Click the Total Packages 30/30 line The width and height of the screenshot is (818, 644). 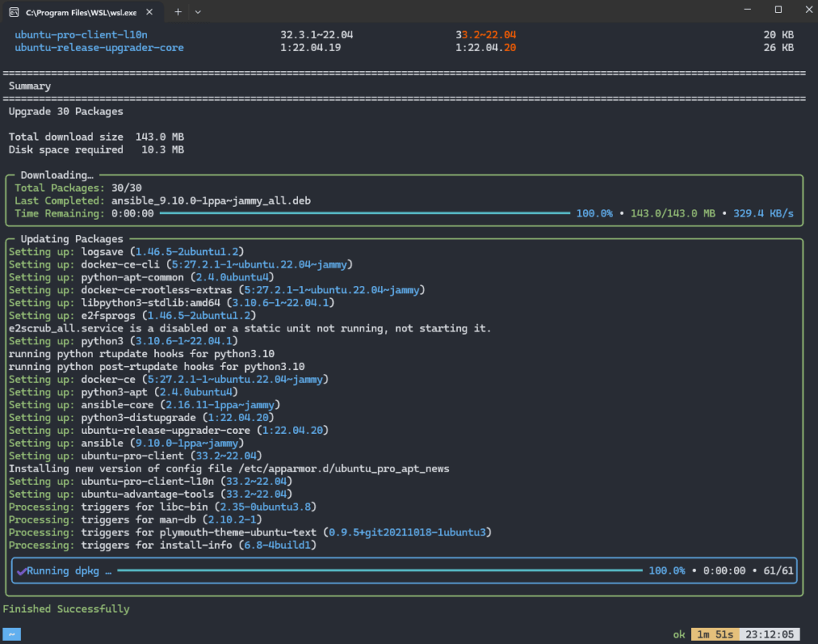click(x=78, y=188)
